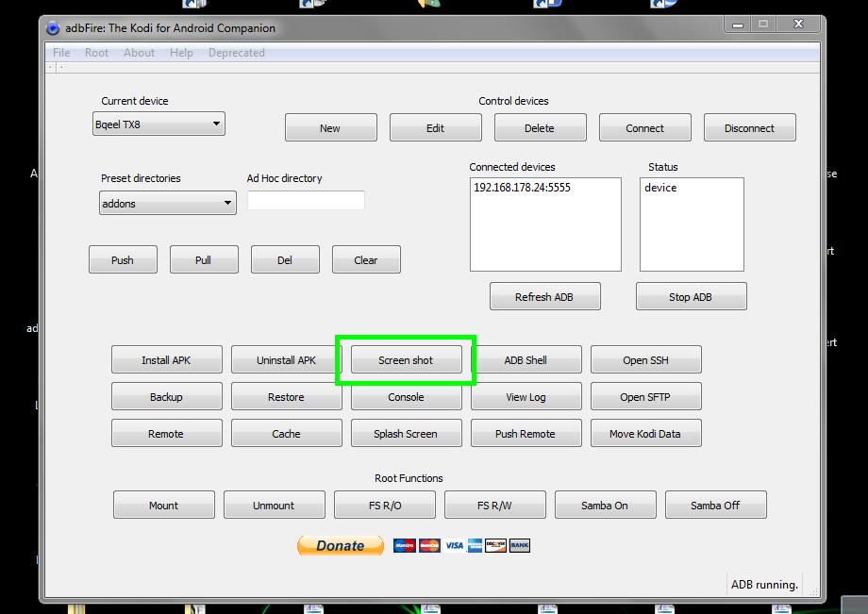The height and width of the screenshot is (614, 868).
Task: Click the adbFire title bar app icon
Action: [x=53, y=27]
